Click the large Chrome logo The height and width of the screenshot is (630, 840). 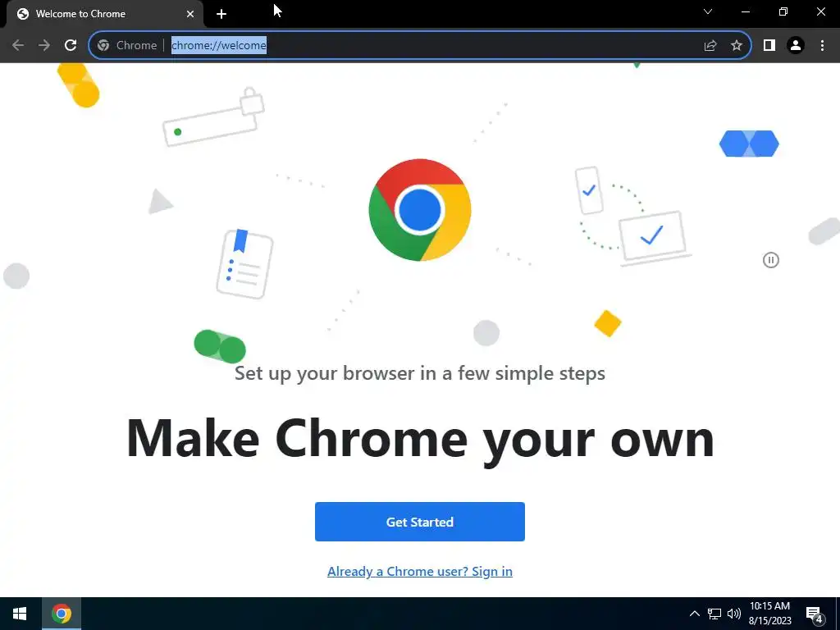420,210
